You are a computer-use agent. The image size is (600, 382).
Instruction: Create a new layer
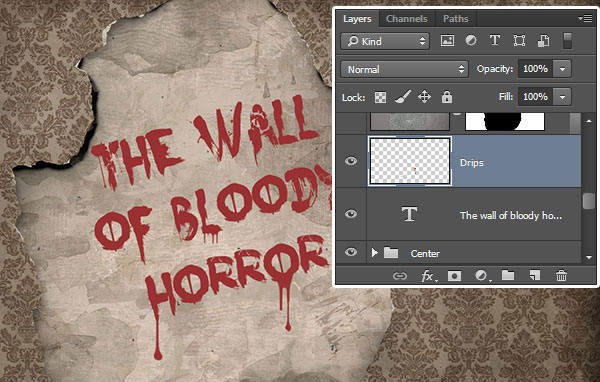click(x=535, y=275)
